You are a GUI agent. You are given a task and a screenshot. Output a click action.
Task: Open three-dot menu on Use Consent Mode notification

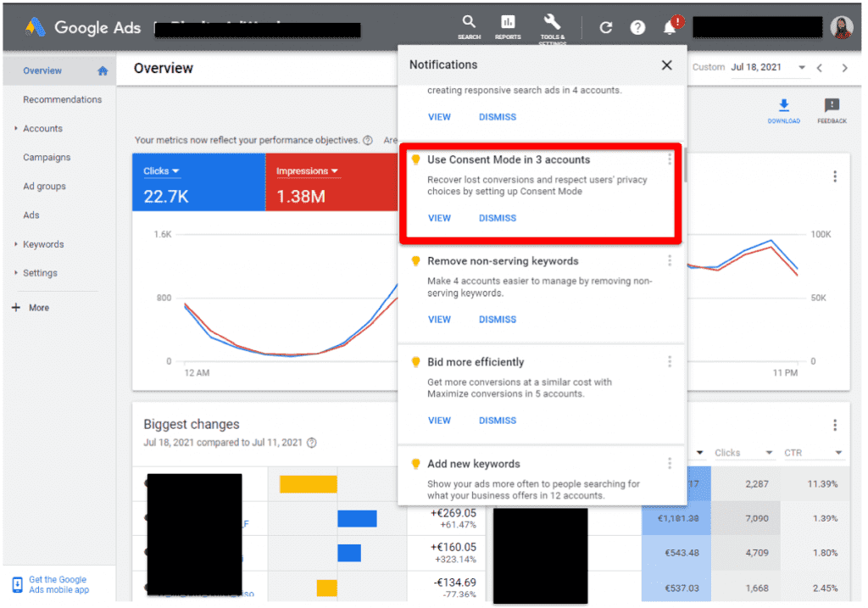pos(670,159)
